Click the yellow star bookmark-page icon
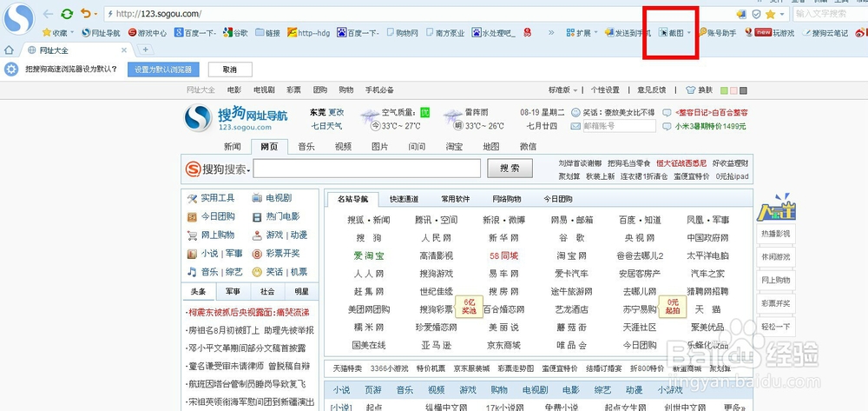 (x=770, y=14)
